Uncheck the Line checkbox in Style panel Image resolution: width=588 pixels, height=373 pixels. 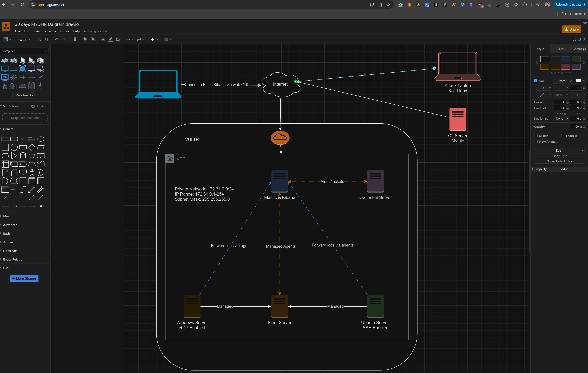click(x=536, y=81)
